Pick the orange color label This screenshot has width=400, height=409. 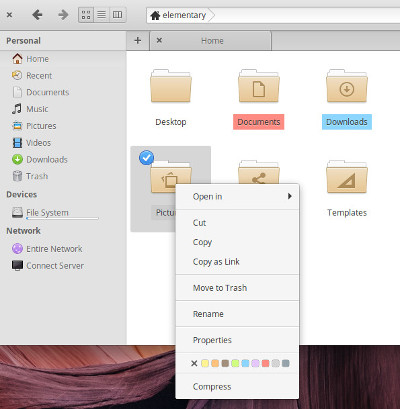click(215, 363)
